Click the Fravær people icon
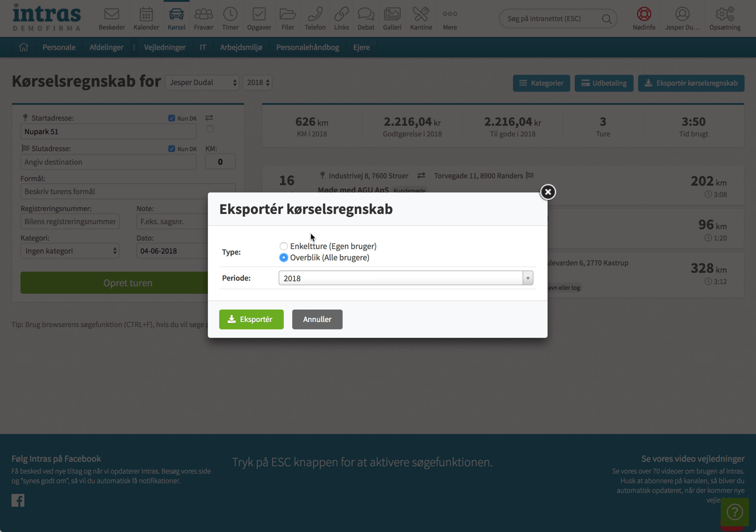The width and height of the screenshot is (756, 532). click(203, 14)
